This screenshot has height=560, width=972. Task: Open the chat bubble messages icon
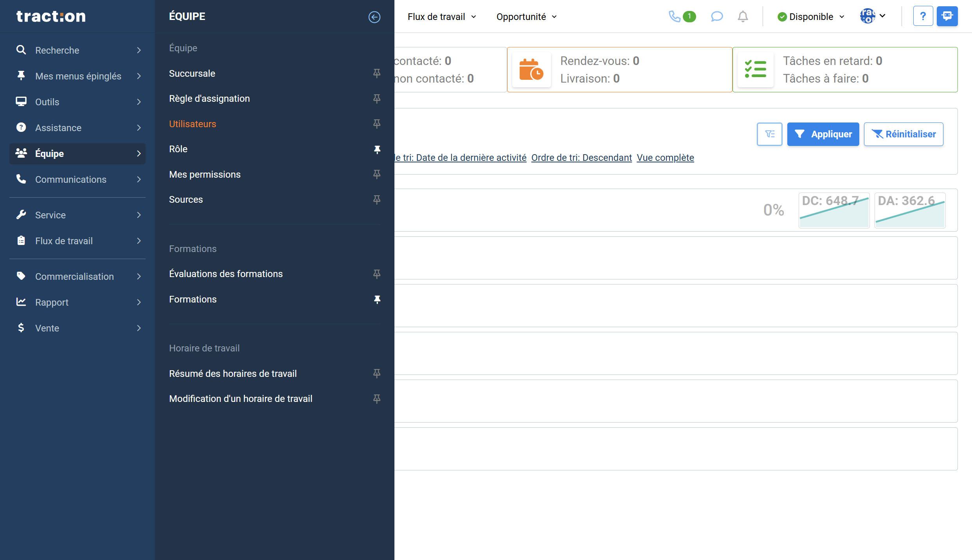pyautogui.click(x=716, y=16)
